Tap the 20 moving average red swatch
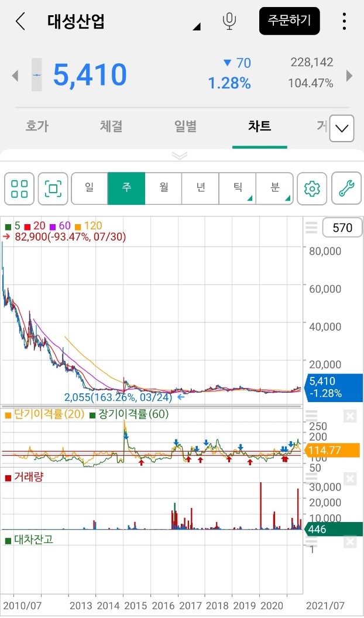This screenshot has width=364, height=618. coord(27,226)
